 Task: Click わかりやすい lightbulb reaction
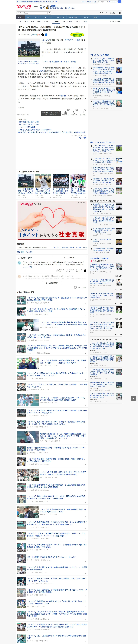click(74, 112)
